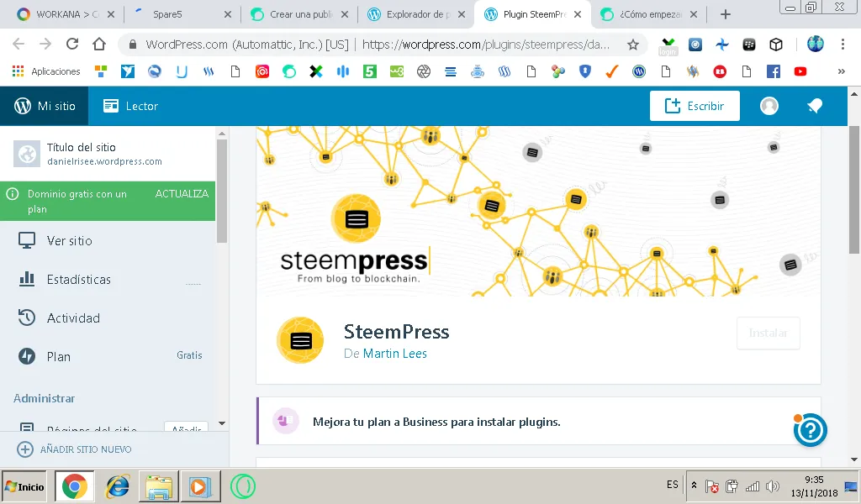Click the address bar URL field
The image size is (861, 504).
click(x=378, y=45)
